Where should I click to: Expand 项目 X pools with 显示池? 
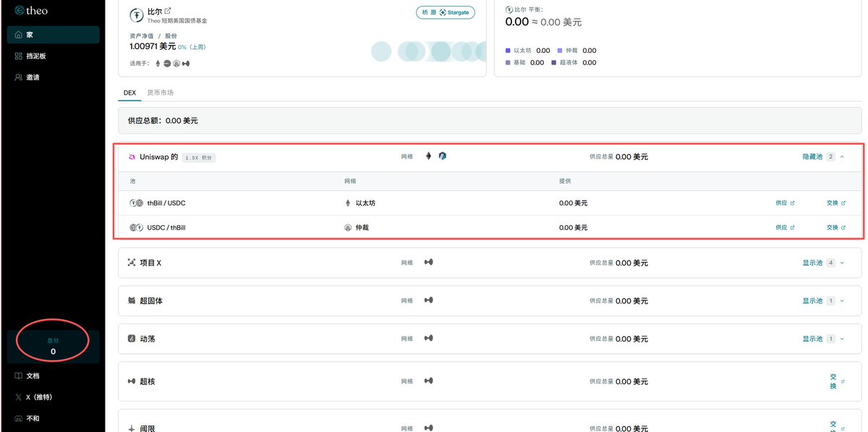pyautogui.click(x=823, y=263)
